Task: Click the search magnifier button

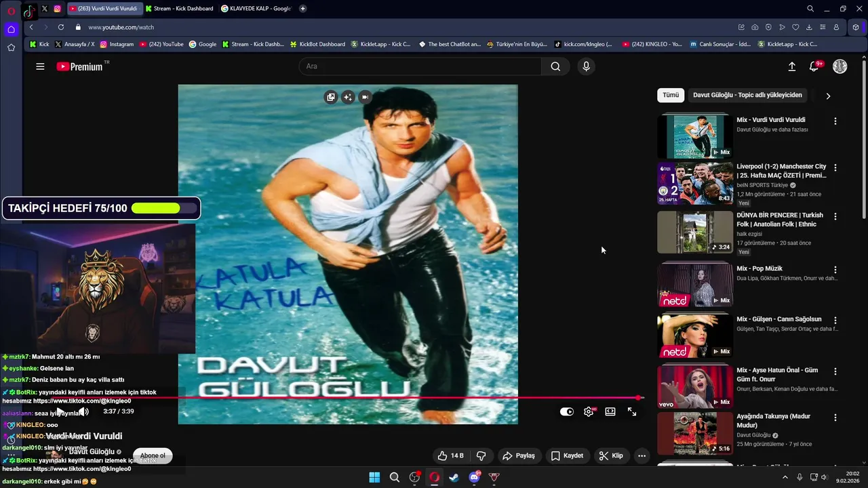Action: tap(555, 66)
